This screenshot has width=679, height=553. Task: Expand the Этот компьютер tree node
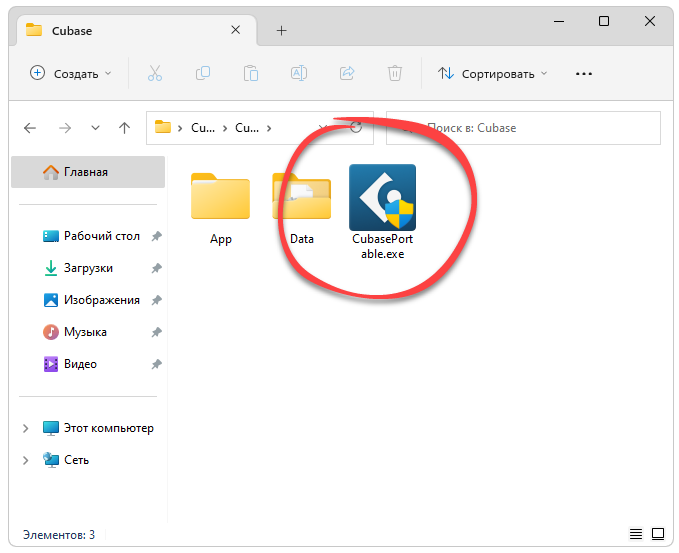tap(26, 428)
